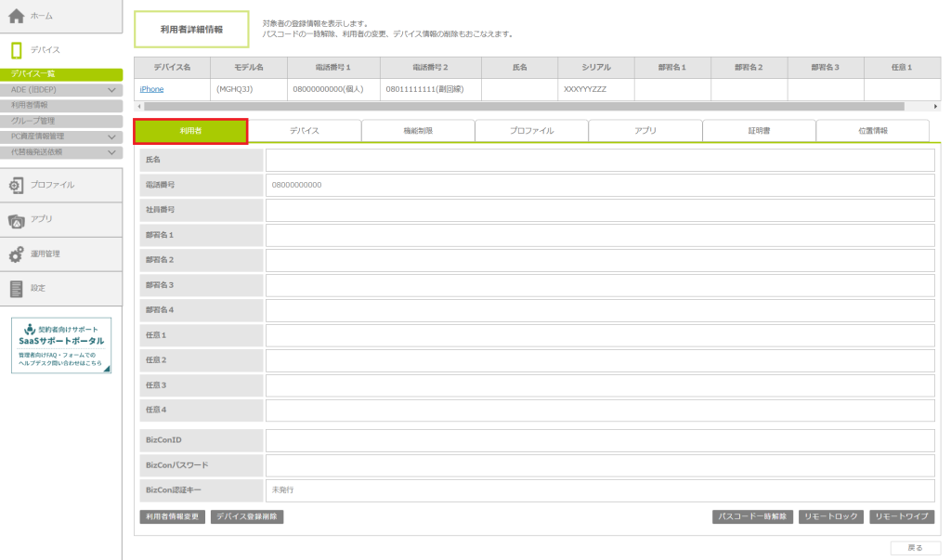This screenshot has width=951, height=560.
Task: Switch to the 位置情報 tab
Action: pos(872,131)
